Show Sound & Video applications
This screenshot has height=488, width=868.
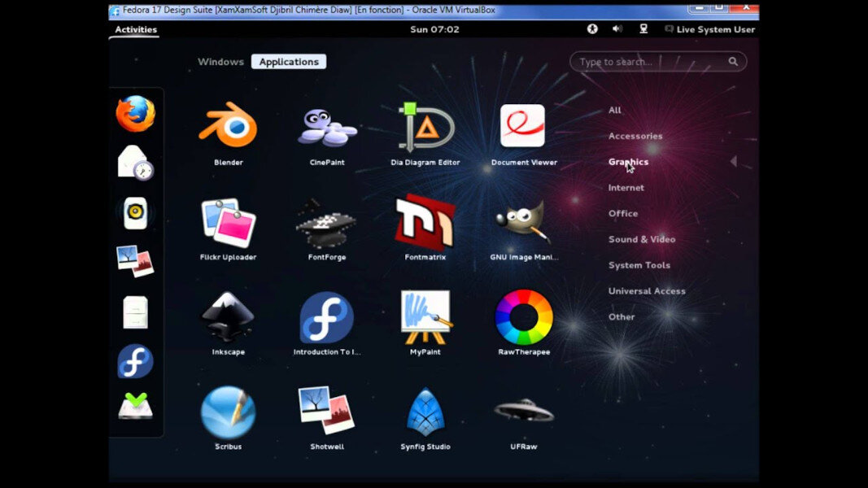click(642, 239)
